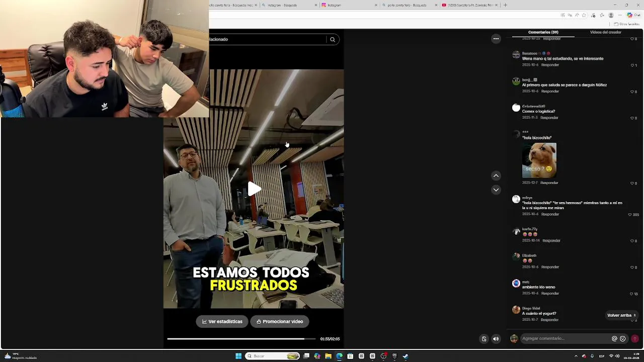Open Steam from taskbar

click(406, 356)
